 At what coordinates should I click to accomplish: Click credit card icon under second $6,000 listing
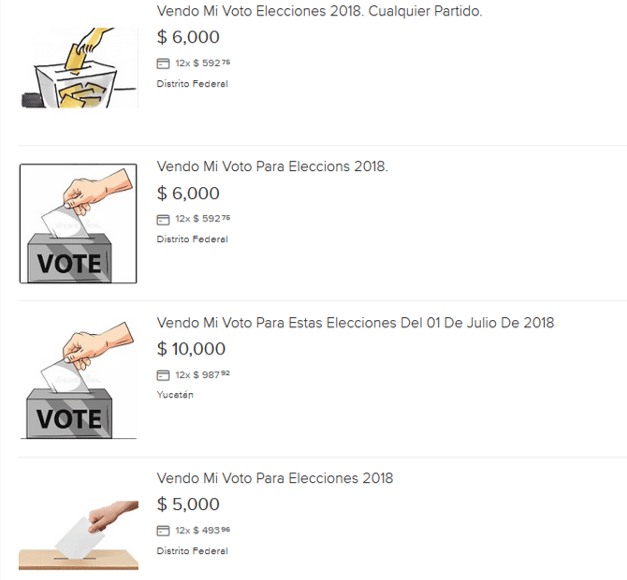pos(163,219)
